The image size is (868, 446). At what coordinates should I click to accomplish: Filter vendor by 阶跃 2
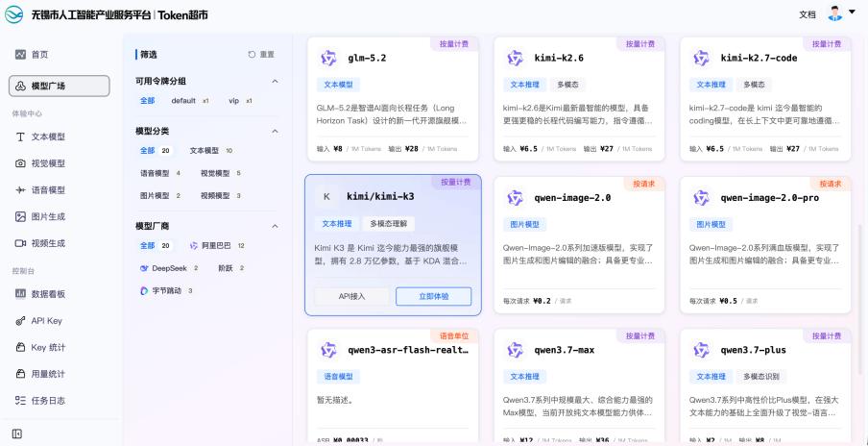(x=230, y=268)
